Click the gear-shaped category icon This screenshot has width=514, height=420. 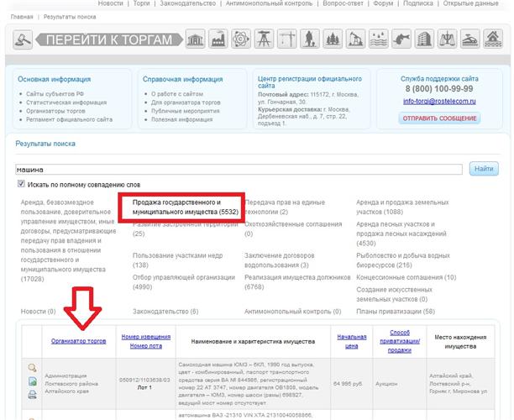(x=241, y=39)
